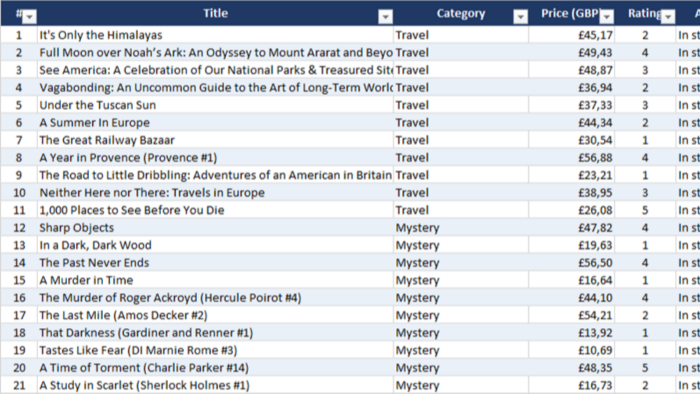Select price cell £38,95
700x394 pixels.
coord(571,192)
